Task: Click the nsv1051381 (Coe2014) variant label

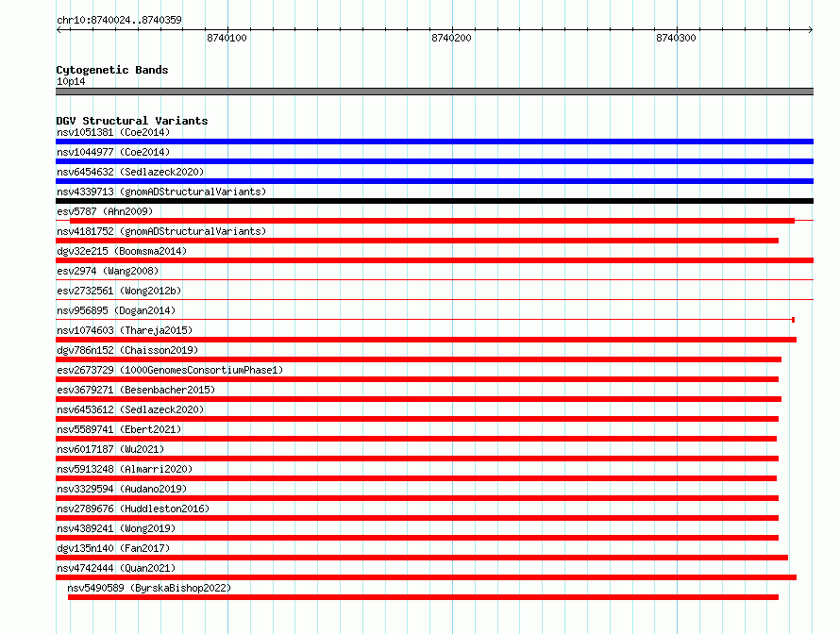Action: point(113,132)
